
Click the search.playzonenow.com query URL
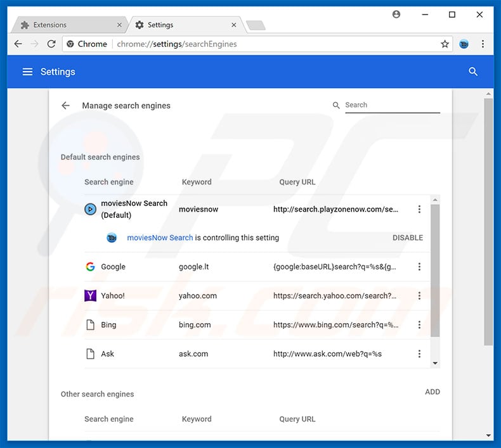tap(335, 209)
